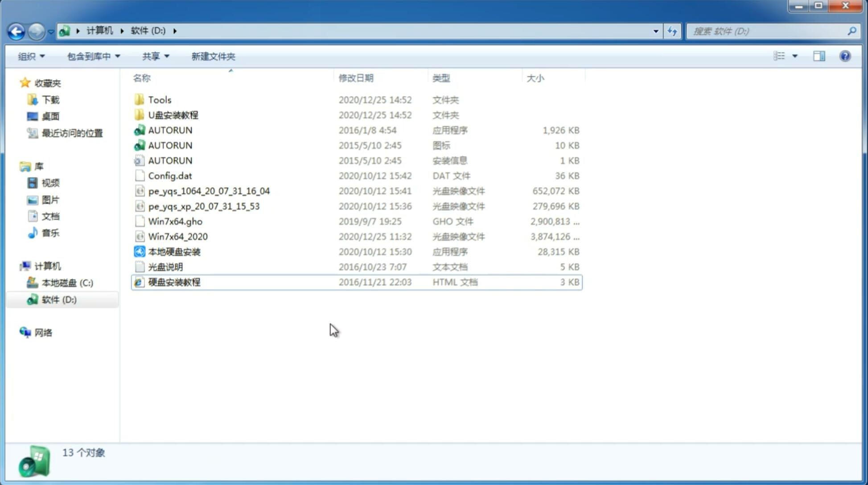Navigate back using arrow icon
Screen dimensions: 868x485
point(16,30)
